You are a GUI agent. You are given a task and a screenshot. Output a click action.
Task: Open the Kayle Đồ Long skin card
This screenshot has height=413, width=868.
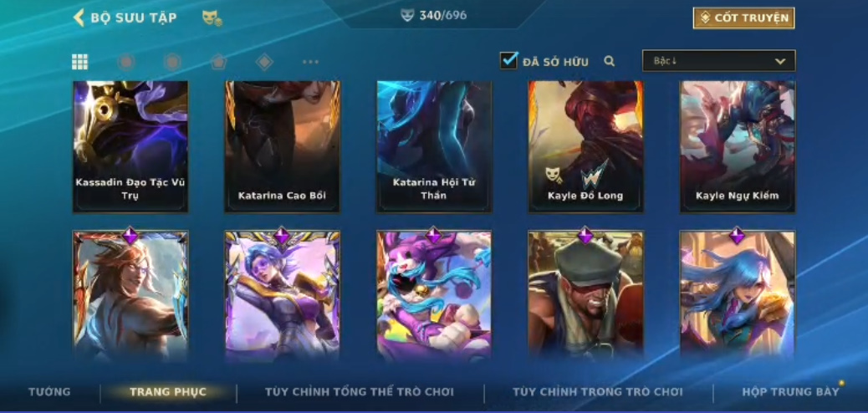[585, 146]
